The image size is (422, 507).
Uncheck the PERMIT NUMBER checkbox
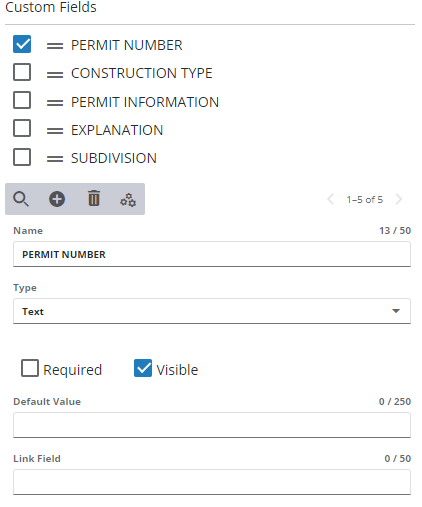pyautogui.click(x=22, y=44)
